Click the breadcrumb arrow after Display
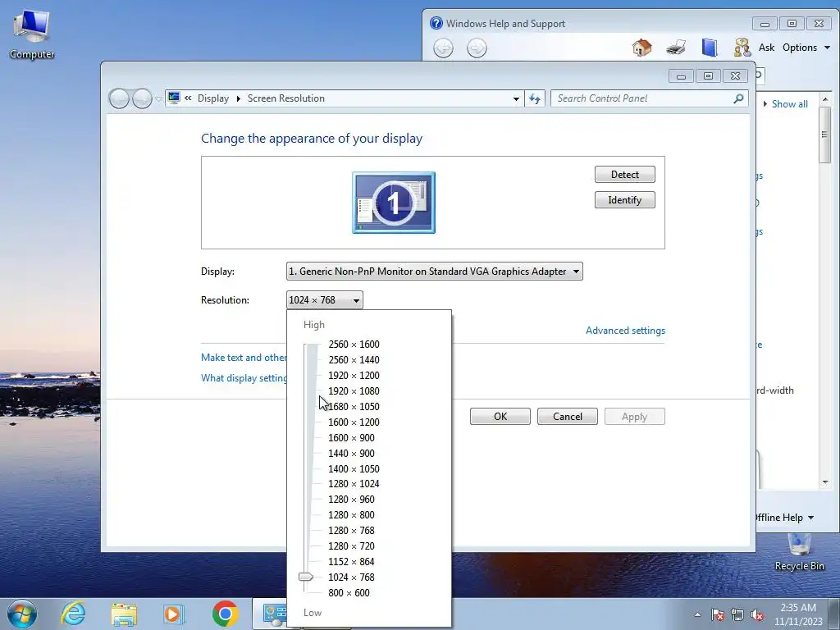The image size is (840, 630). click(x=239, y=98)
